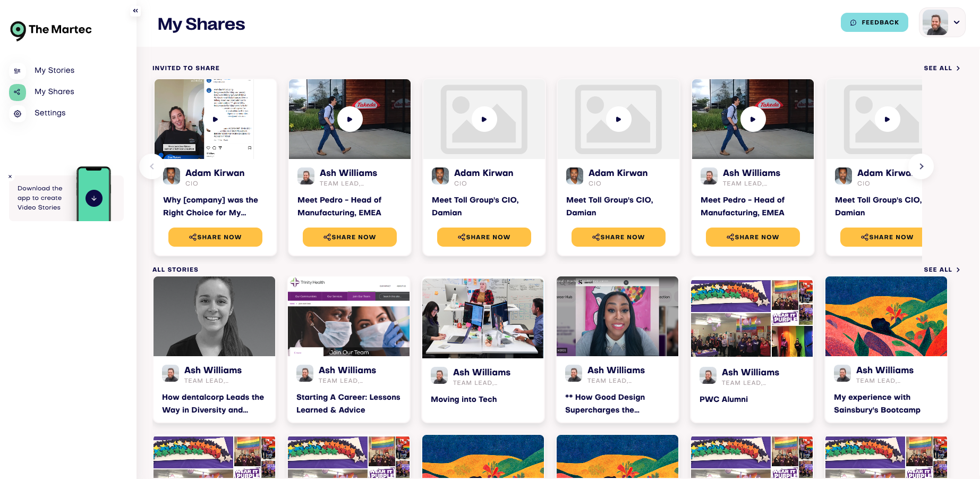Image resolution: width=980 pixels, height=479 pixels.
Task: Click title 'Starting A Career: Lessons Learned & Advice'
Action: coord(348,404)
